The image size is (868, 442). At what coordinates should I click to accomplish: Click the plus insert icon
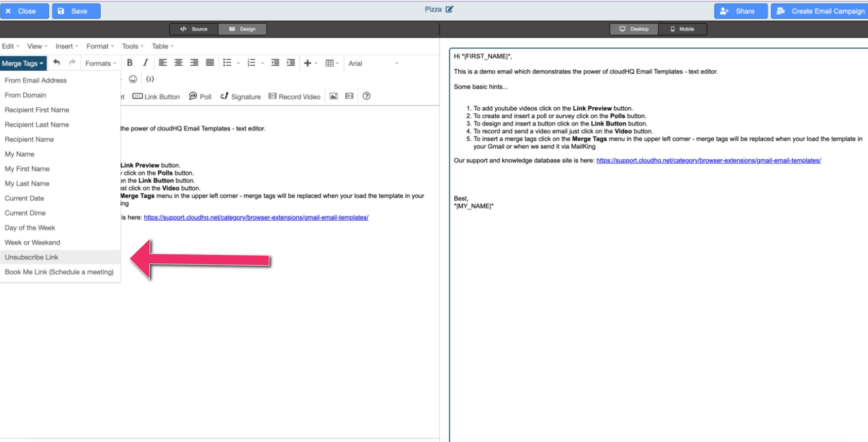tap(307, 63)
